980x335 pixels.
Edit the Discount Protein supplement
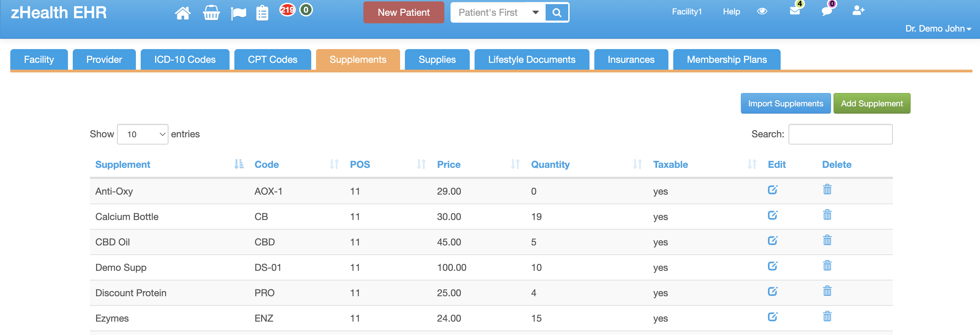[x=772, y=291]
